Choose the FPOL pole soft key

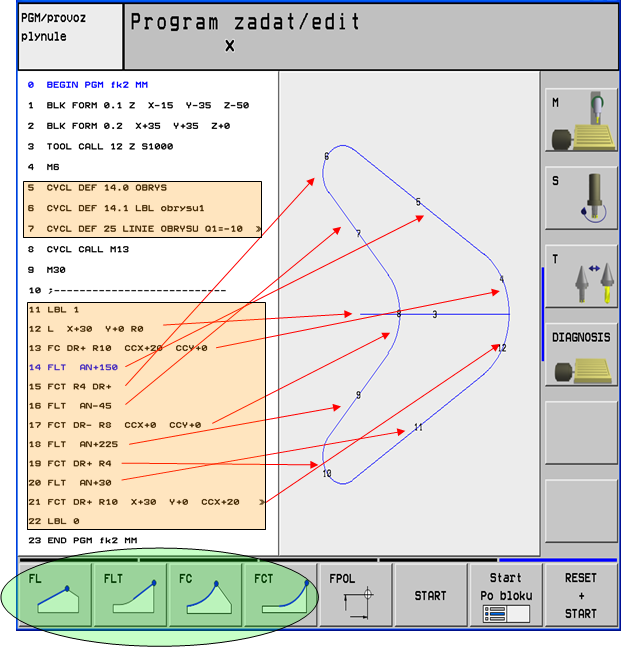(356, 595)
